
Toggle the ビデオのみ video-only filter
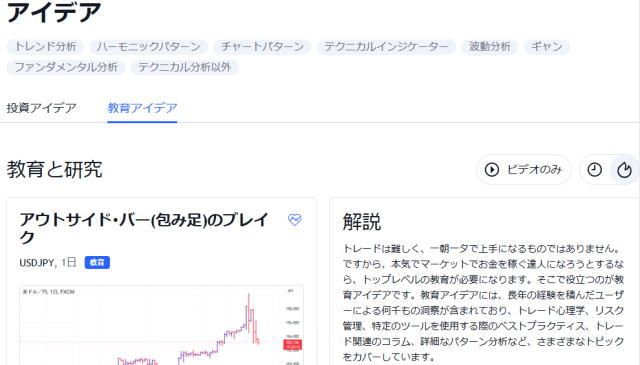(x=524, y=169)
